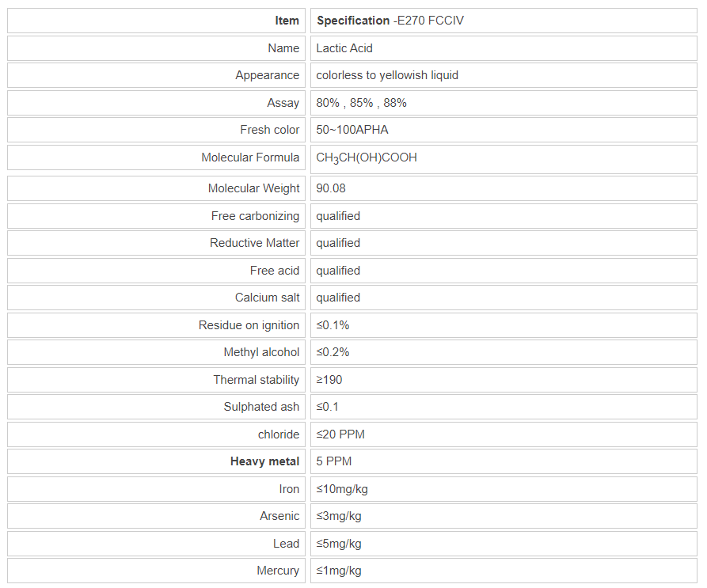Image resolution: width=707 pixels, height=588 pixels.
Task: Select the chloride value ≤20 PPM
Action: pos(340,434)
